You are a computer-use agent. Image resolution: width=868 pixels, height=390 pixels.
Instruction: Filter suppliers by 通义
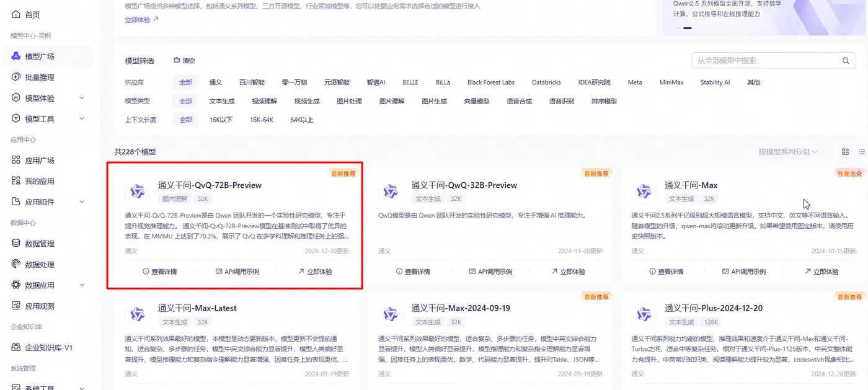[x=216, y=82]
